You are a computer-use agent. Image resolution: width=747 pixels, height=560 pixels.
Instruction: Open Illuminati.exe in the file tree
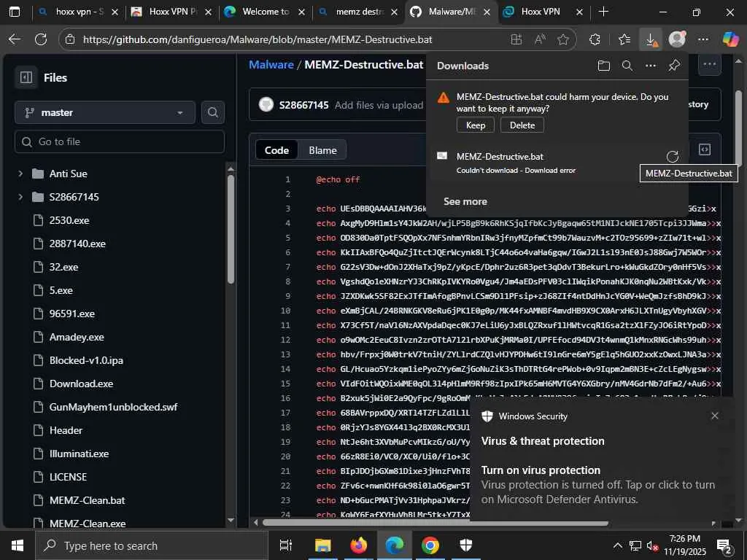(x=79, y=454)
